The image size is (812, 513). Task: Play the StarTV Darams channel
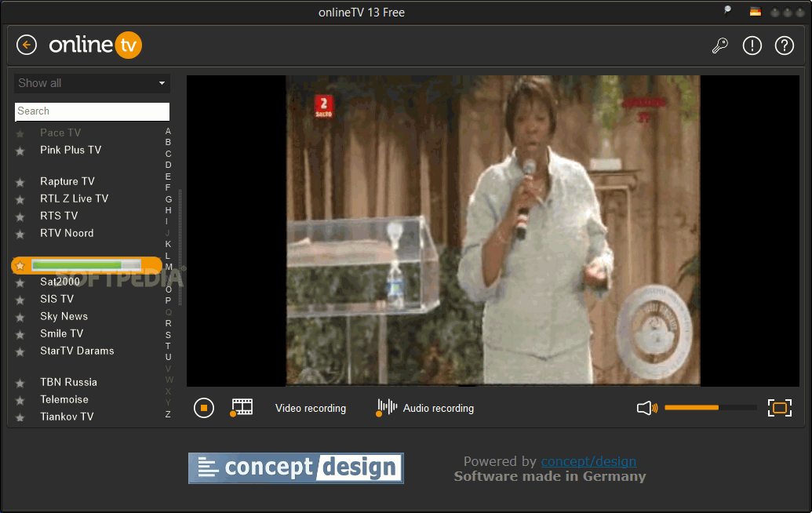coord(77,351)
